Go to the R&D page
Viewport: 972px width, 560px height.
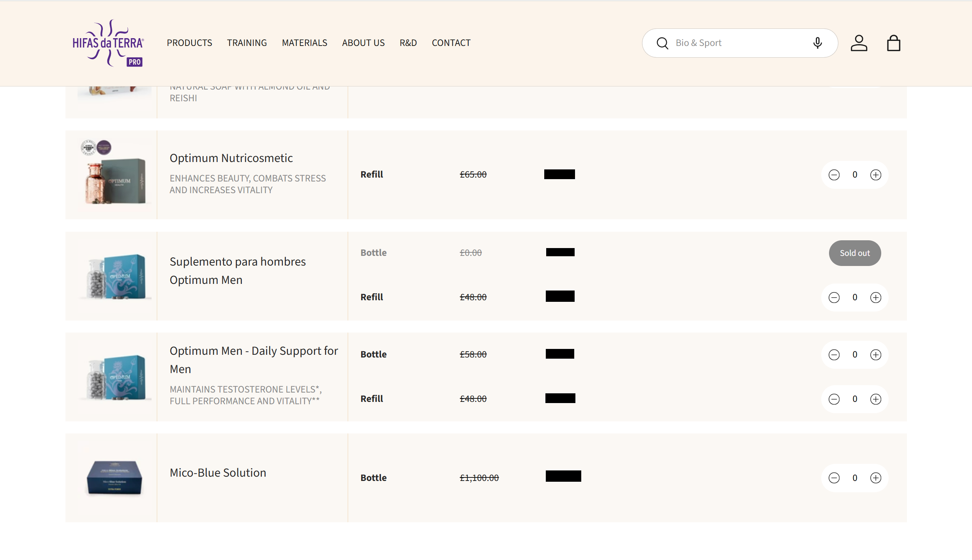(408, 43)
